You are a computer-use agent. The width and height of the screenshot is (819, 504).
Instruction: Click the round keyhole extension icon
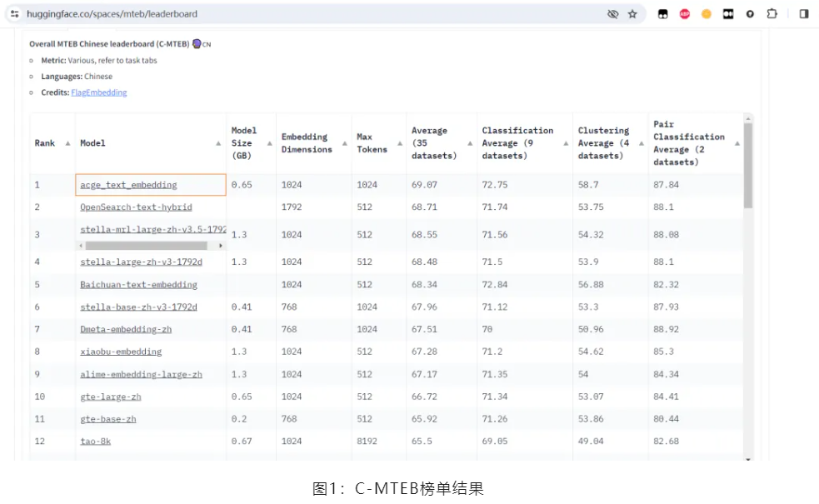750,14
